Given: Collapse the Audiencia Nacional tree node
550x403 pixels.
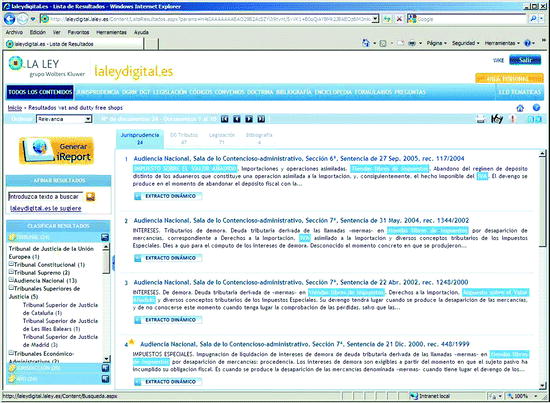Looking at the screenshot, I should click(x=11, y=280).
